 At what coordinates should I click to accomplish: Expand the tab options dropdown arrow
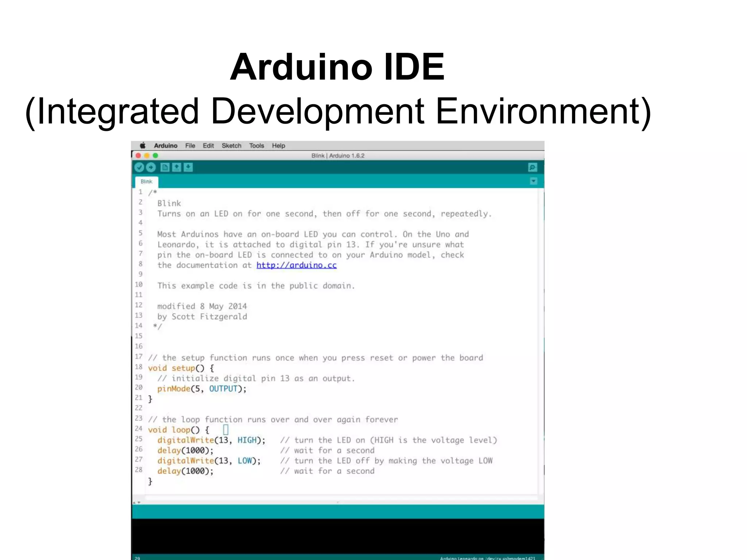(533, 181)
